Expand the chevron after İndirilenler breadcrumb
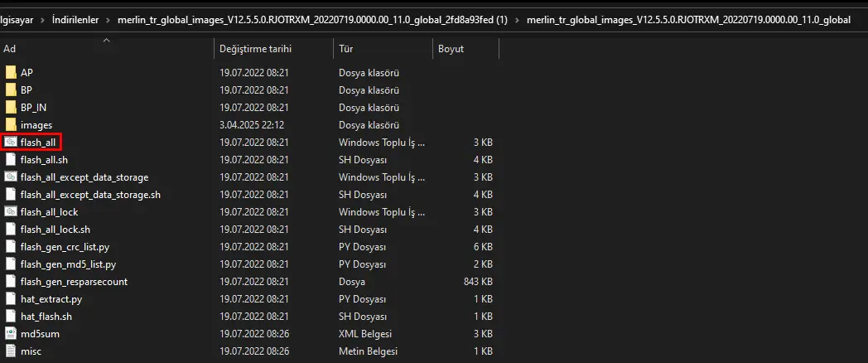868x363 pixels. click(108, 20)
